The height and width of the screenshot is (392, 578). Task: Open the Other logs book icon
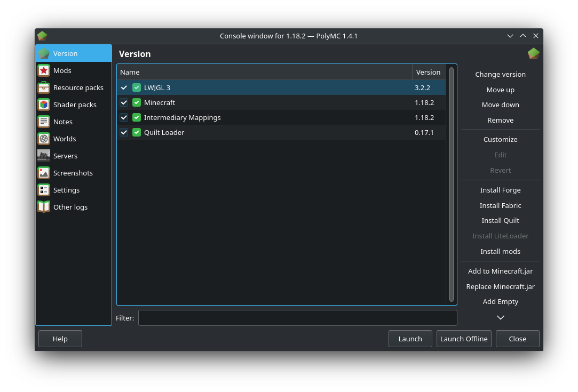44,207
